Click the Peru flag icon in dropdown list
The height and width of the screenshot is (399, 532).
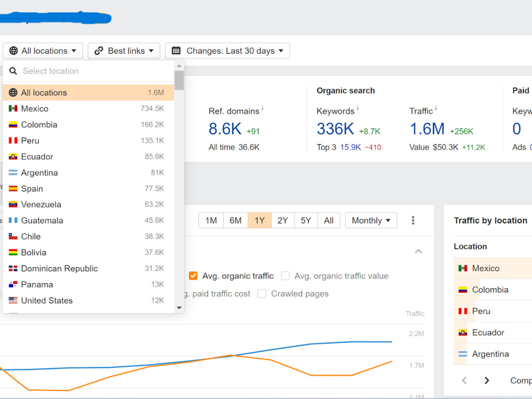[x=13, y=140]
